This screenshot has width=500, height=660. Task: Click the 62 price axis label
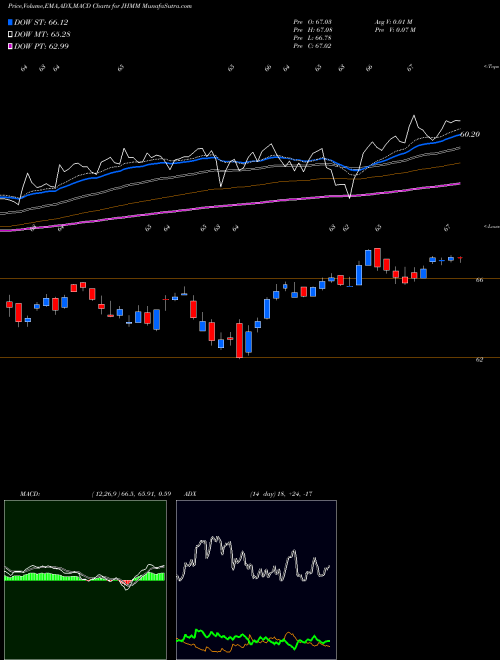coord(479,359)
